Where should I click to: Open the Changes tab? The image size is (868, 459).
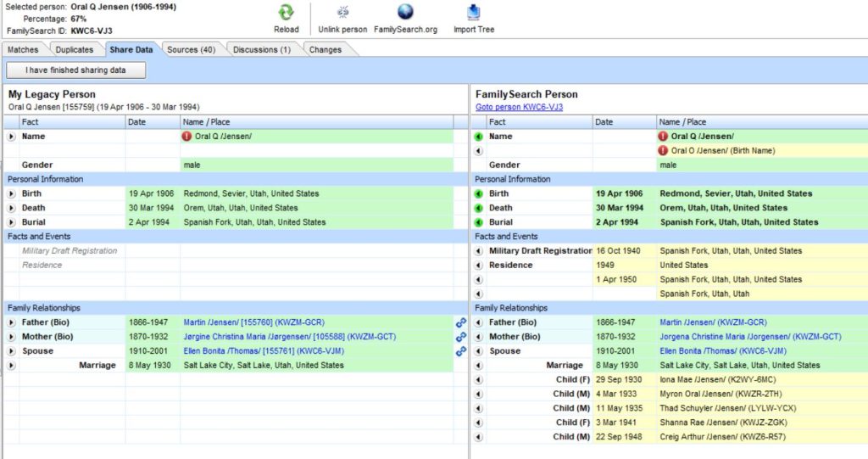click(325, 49)
